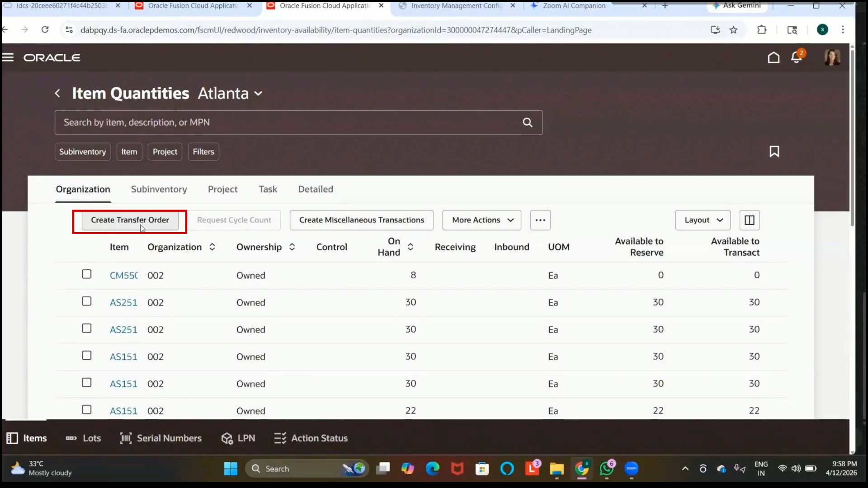Open Ask Gemini in browser
This screenshot has width=868, height=488.
click(736, 5)
